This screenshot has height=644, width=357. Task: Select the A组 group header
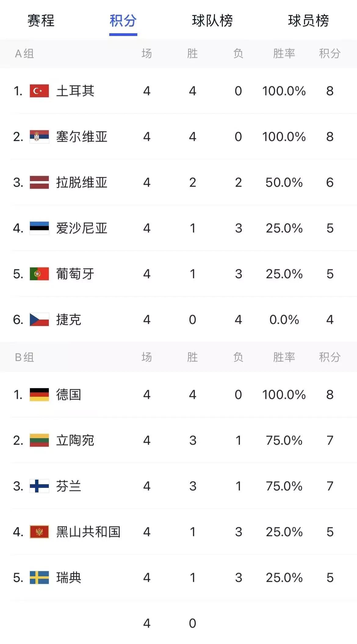pyautogui.click(x=24, y=54)
